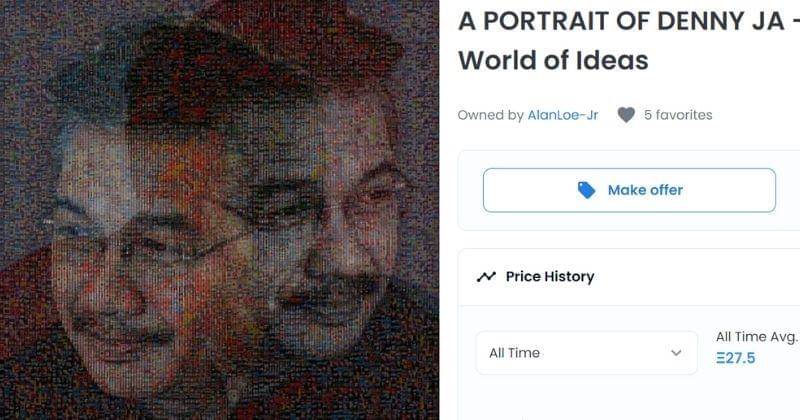Open the All Time range dropdown

point(586,353)
